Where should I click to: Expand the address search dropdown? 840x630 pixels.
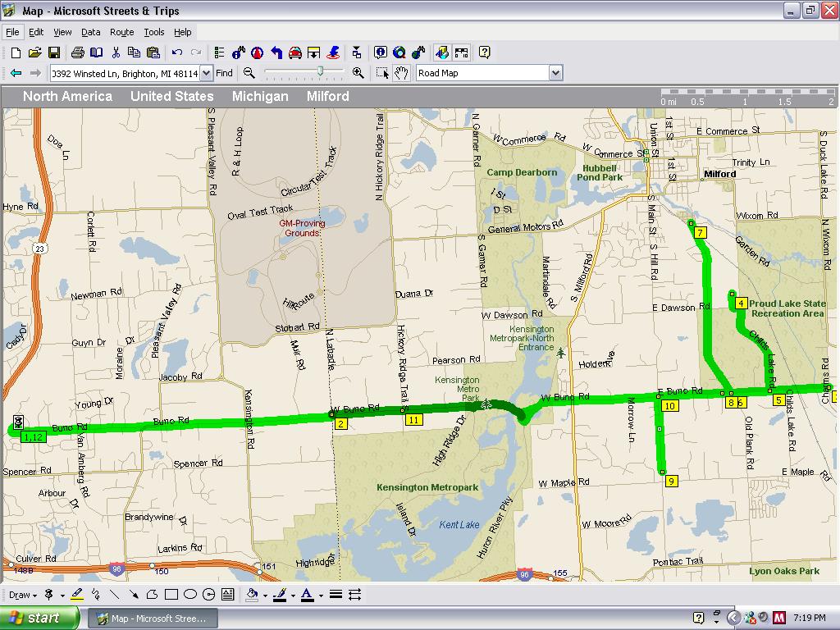tap(206, 73)
